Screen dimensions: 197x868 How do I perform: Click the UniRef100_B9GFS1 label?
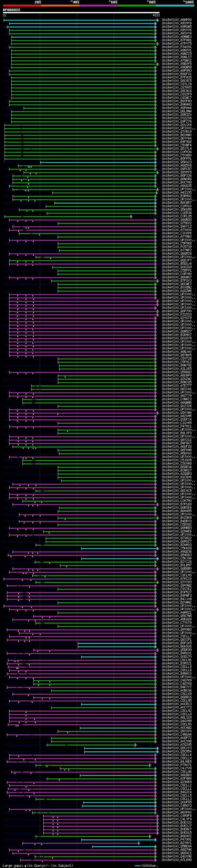176,74
